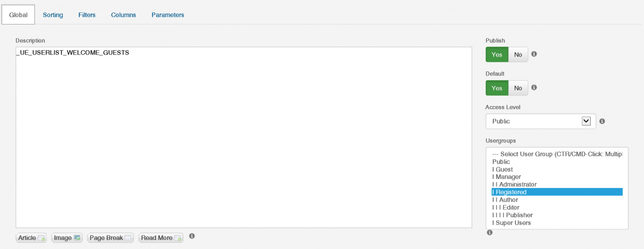Set Publish to No

(x=518, y=55)
